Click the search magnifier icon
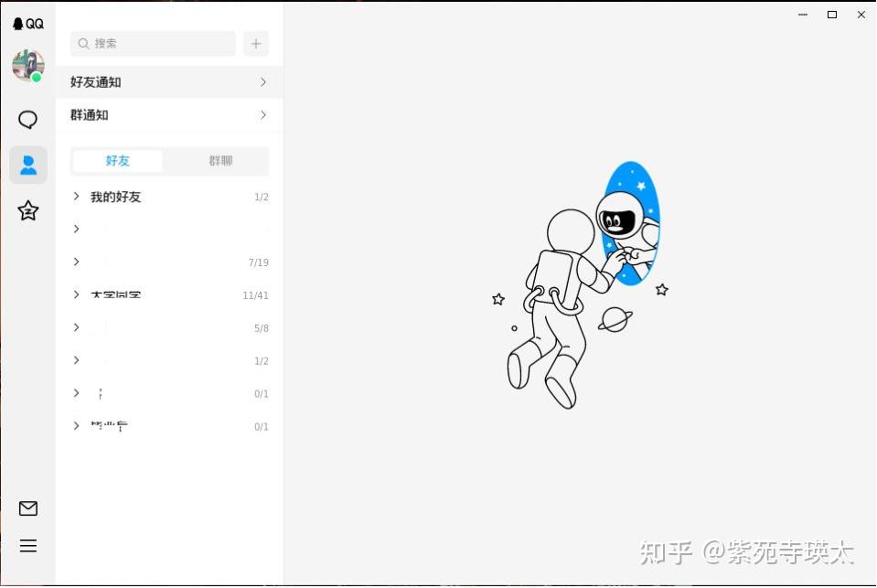Screen dimensions: 877x588 click(x=82, y=43)
